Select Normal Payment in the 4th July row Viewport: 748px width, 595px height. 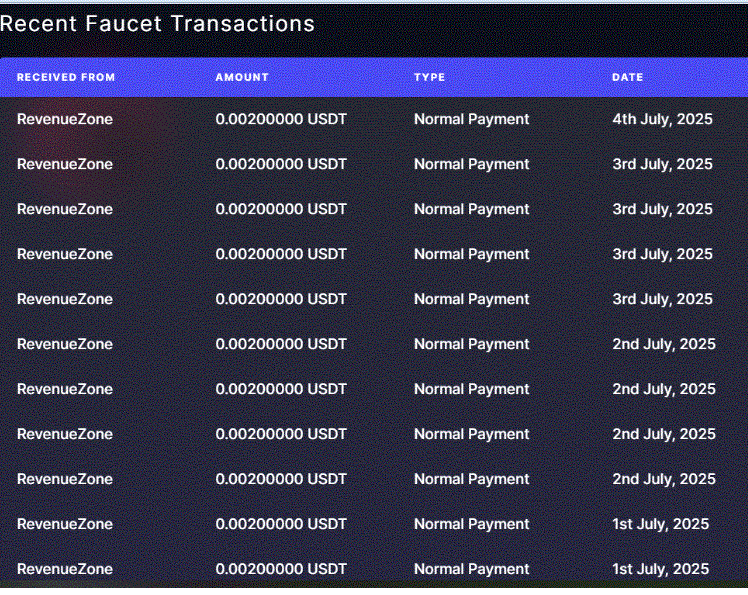pyautogui.click(x=471, y=119)
